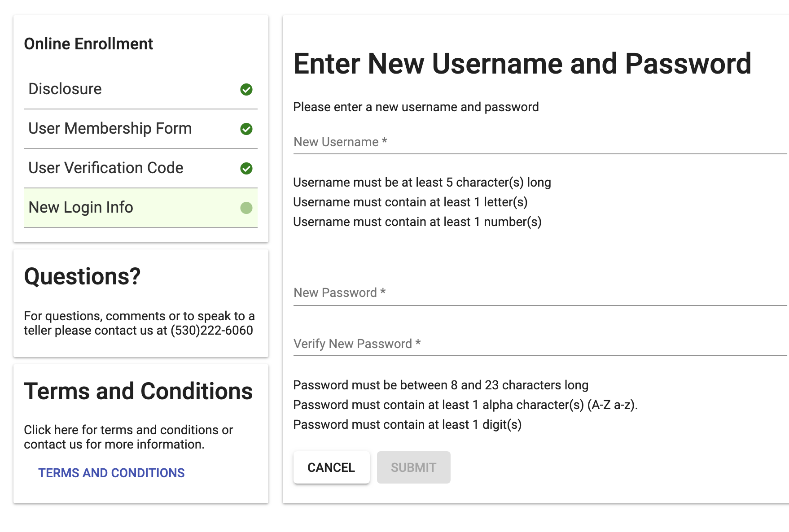
Task: Click the username 5 character(s) rule
Action: 422,183
